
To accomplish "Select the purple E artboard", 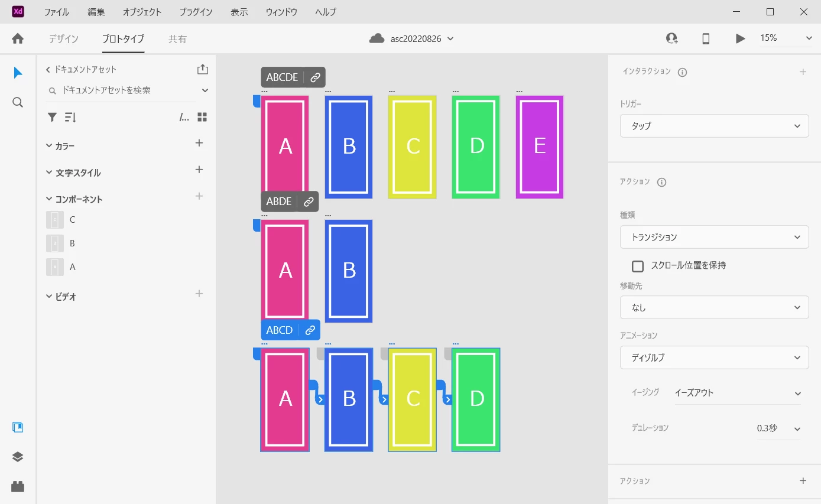I will (x=540, y=147).
